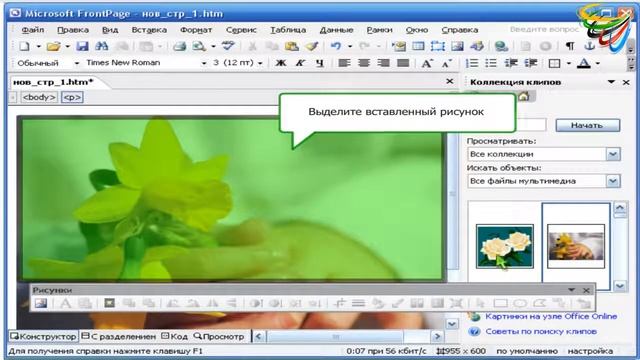Click the Find binoculars icon
The width and height of the screenshot is (640, 360).
[101, 46]
